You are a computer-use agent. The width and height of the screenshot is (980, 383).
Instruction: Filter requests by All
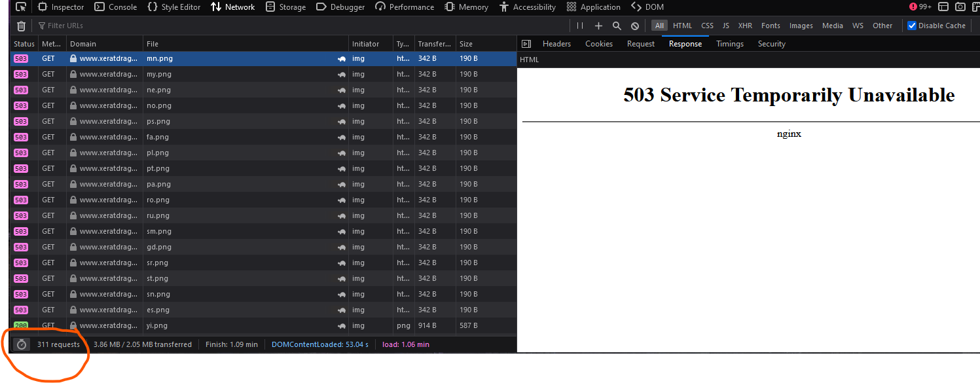pos(659,26)
